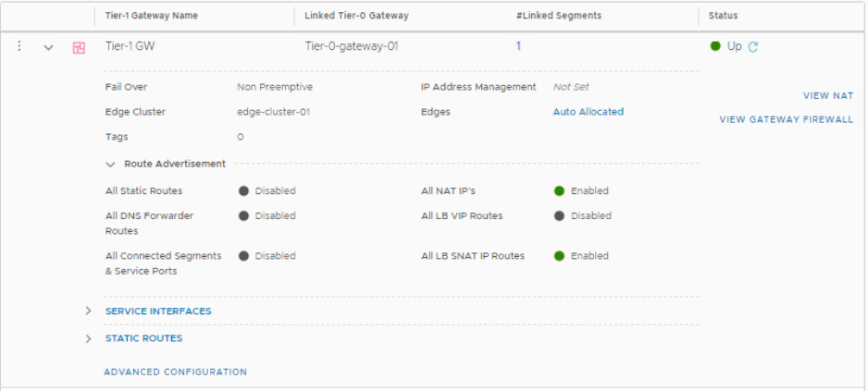Collapse the Route Advertisement section
This screenshot has height=391, width=868.
[111, 165]
